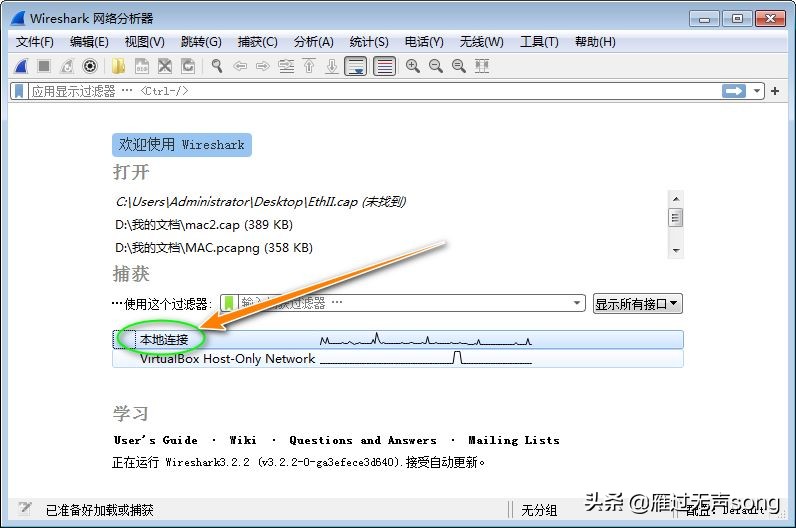796x528 pixels.
Task: Open the 跳转(G) menu
Action: tap(201, 42)
